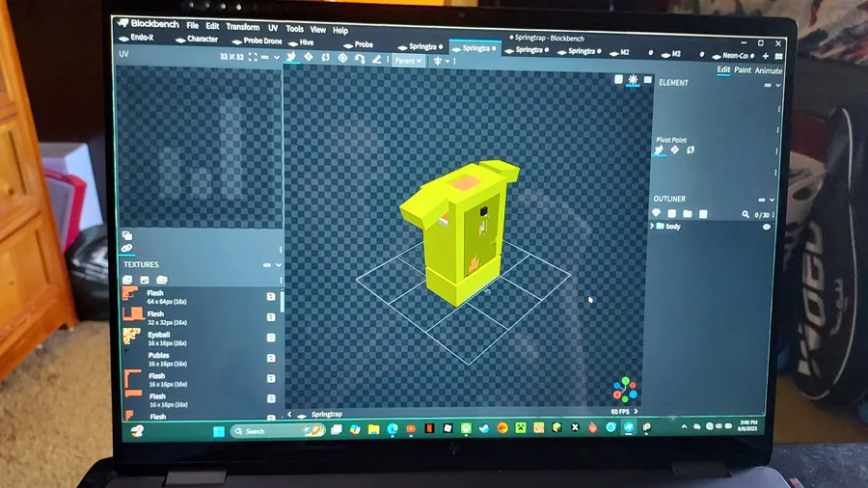Screen dimensions: 868x488
Task: Open the Edit menu
Action: (x=212, y=26)
